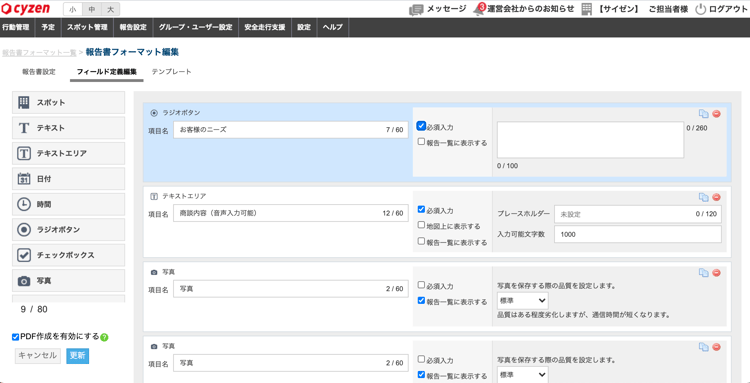
Task: Open 行動管理 menu
Action: 16,27
